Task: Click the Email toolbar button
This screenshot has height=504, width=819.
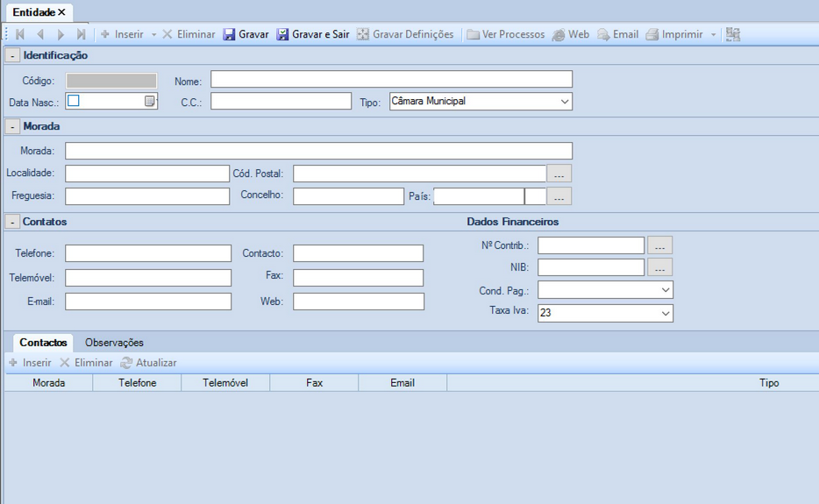Action: tap(618, 34)
